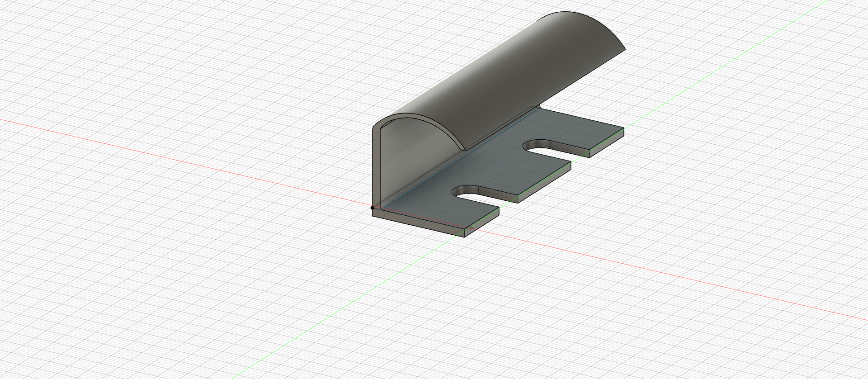868x379 pixels.
Task: Select the rounded end of the front slot
Action: [462, 192]
